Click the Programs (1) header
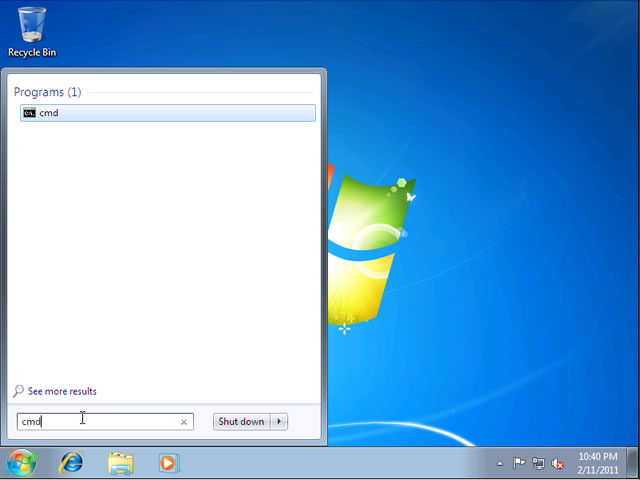The height and width of the screenshot is (480, 640). pos(47,92)
